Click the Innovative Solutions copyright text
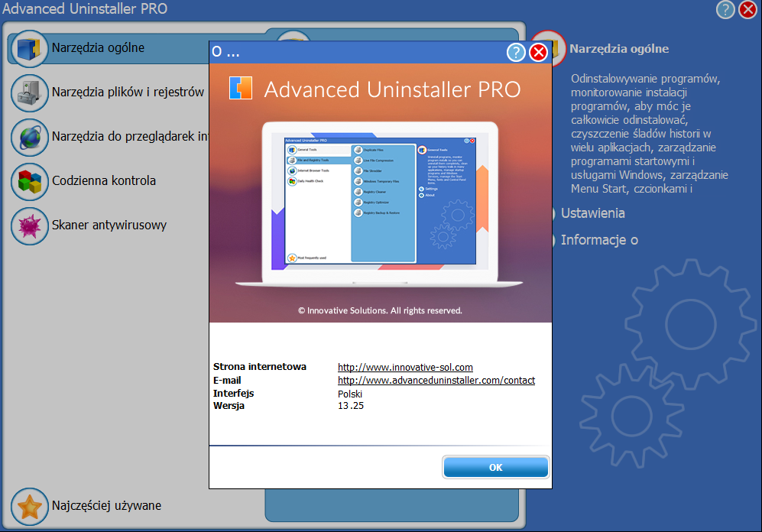762x532 pixels. point(380,310)
